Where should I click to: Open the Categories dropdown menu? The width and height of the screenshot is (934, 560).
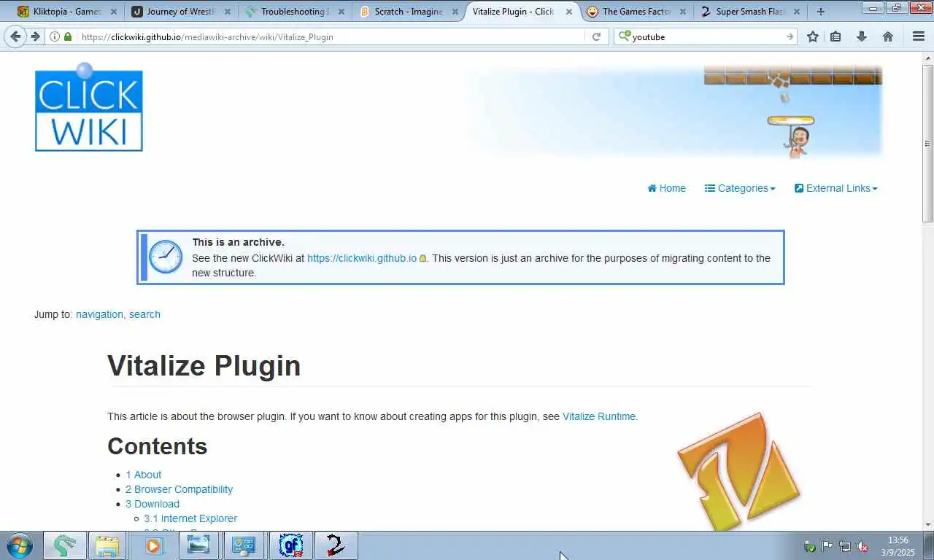[x=740, y=188]
